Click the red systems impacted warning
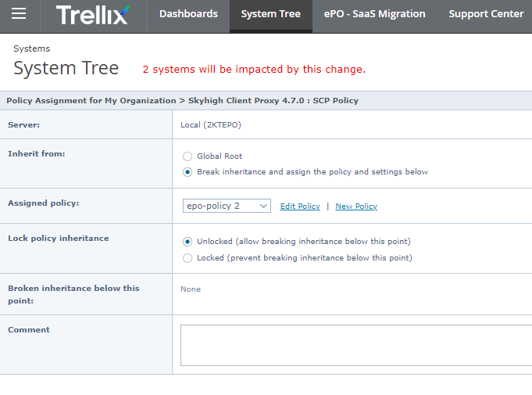The image size is (532, 395). click(x=254, y=70)
